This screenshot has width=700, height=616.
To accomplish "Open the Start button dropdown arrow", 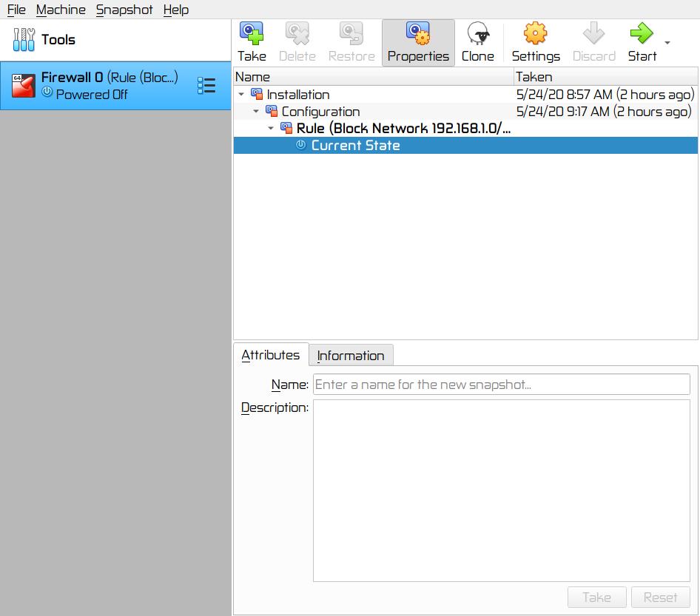I will point(667,43).
